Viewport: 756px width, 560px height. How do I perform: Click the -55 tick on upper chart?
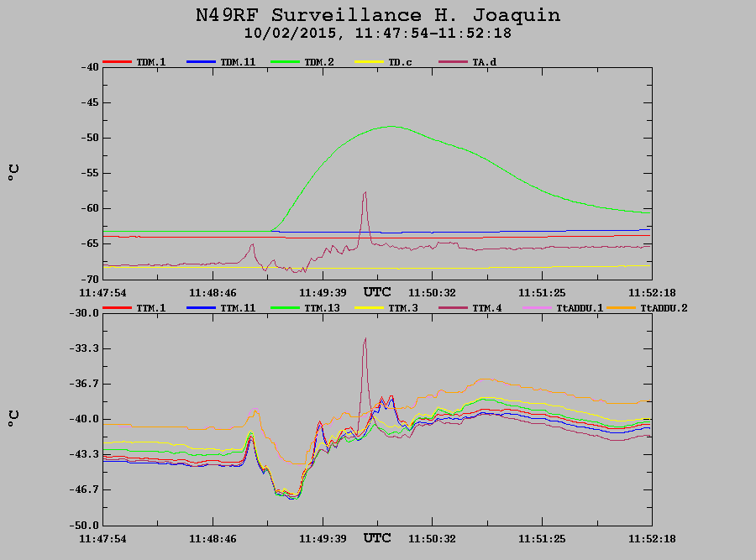[89, 173]
